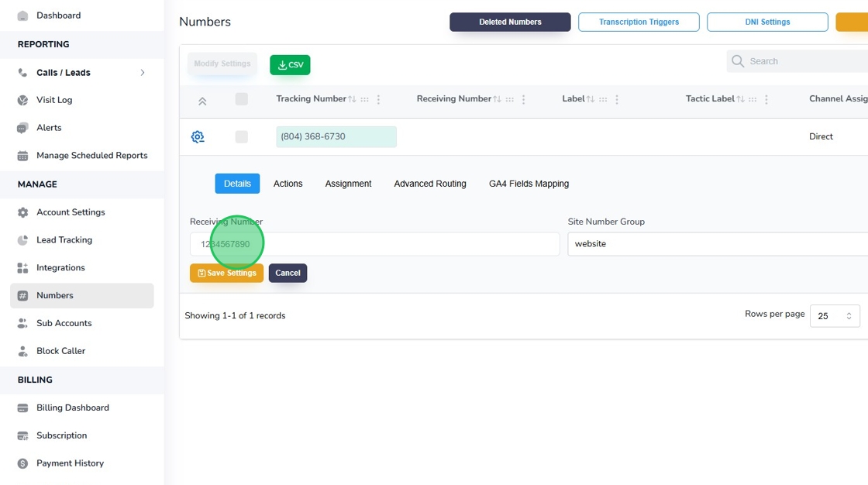
Task: Cancel editing number settings
Action: tap(288, 273)
